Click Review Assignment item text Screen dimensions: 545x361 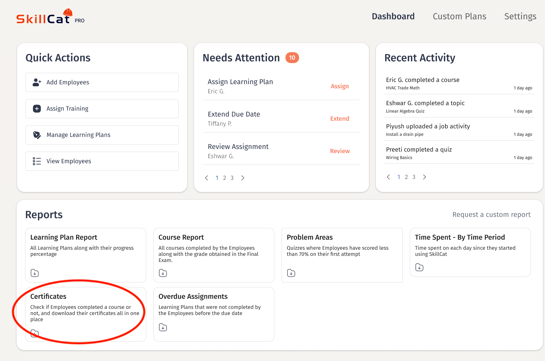tap(238, 147)
